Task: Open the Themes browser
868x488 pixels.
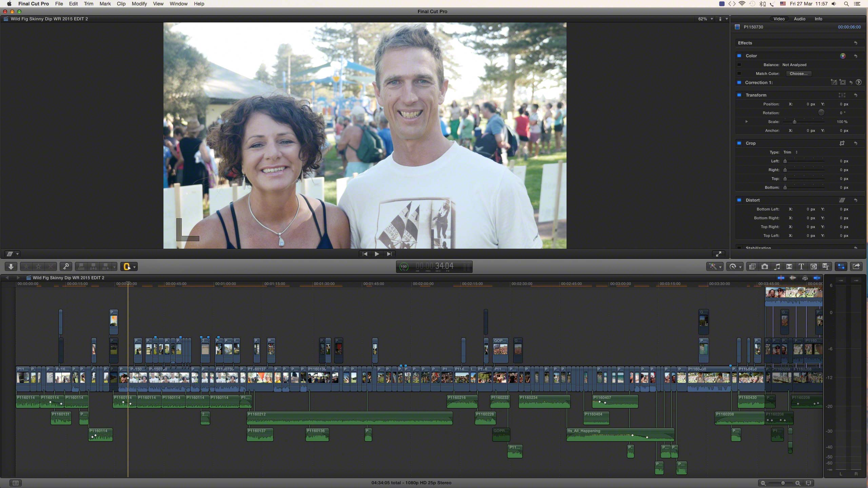Action: coord(826,267)
